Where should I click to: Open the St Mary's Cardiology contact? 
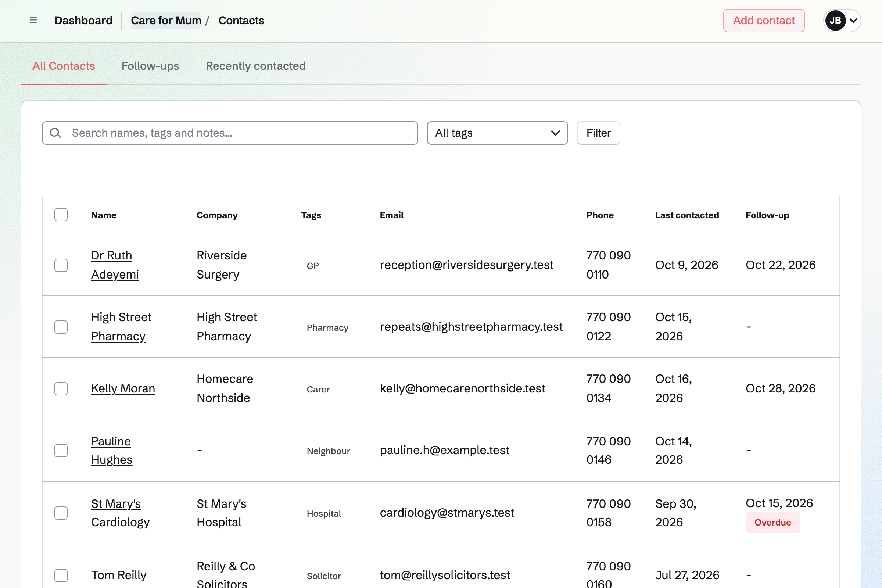click(x=121, y=513)
